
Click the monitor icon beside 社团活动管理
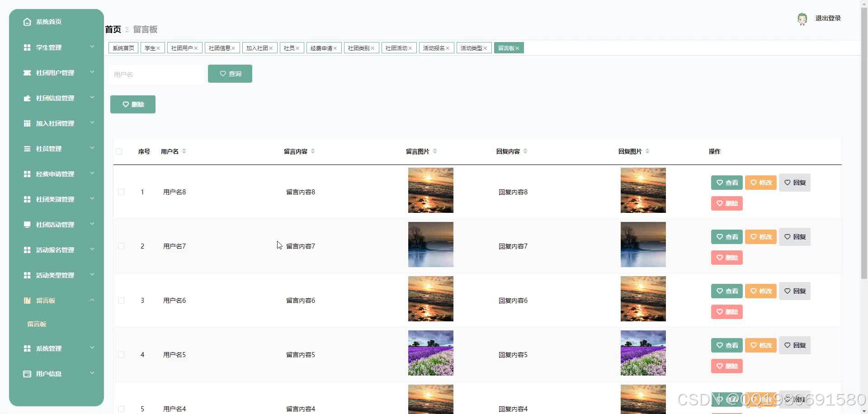[x=27, y=225]
